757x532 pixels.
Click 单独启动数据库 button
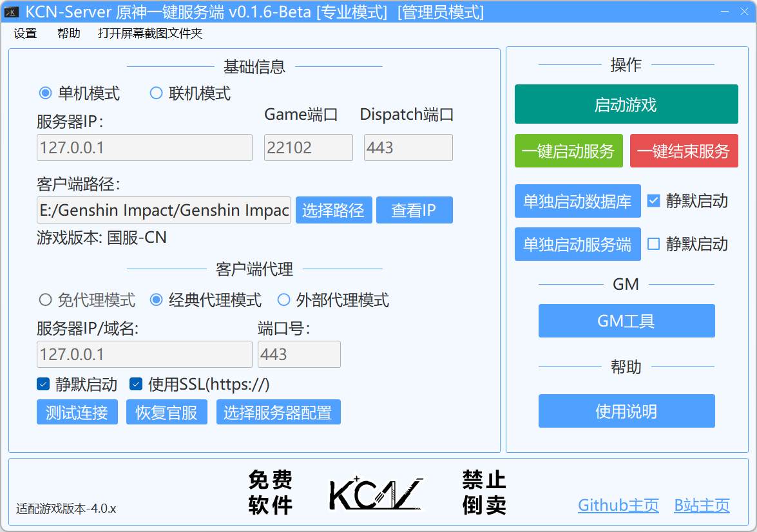click(577, 201)
